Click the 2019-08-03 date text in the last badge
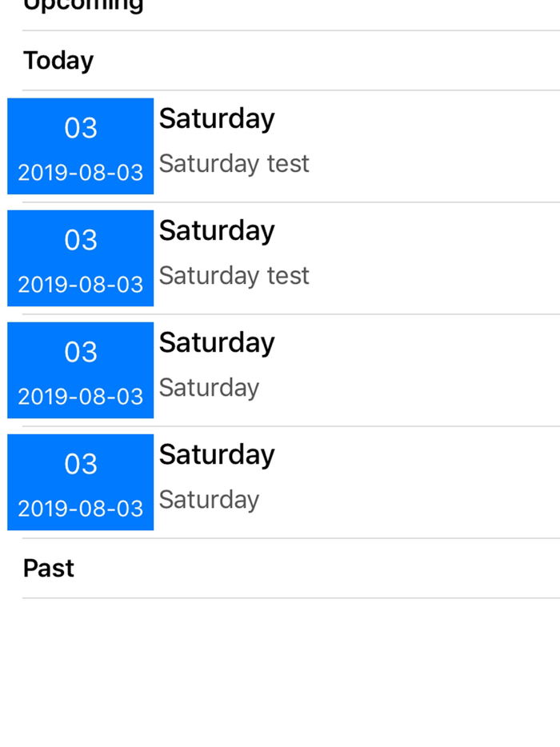This screenshot has width=560, height=747. tap(81, 509)
